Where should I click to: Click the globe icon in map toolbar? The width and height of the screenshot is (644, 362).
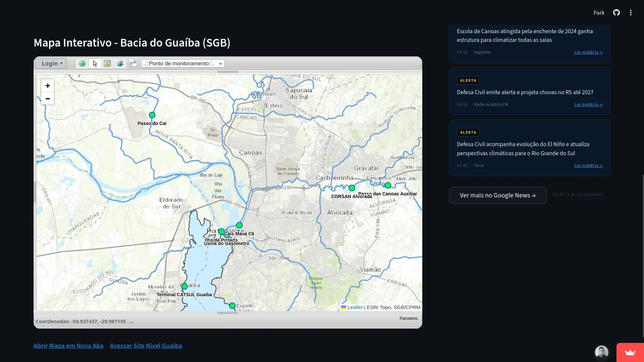[82, 63]
